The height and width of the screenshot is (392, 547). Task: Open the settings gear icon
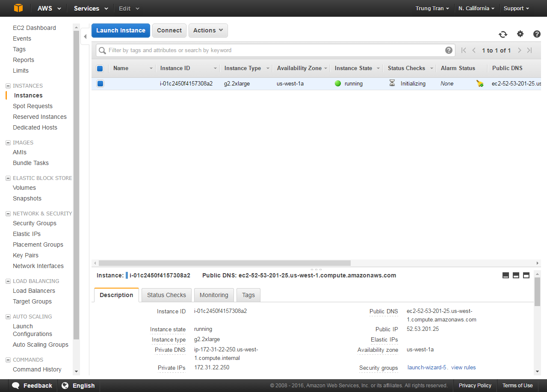point(520,34)
